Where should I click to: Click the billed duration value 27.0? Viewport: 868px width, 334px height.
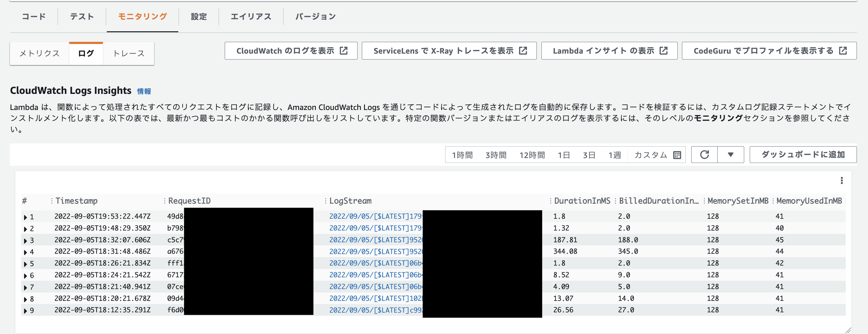point(626,310)
